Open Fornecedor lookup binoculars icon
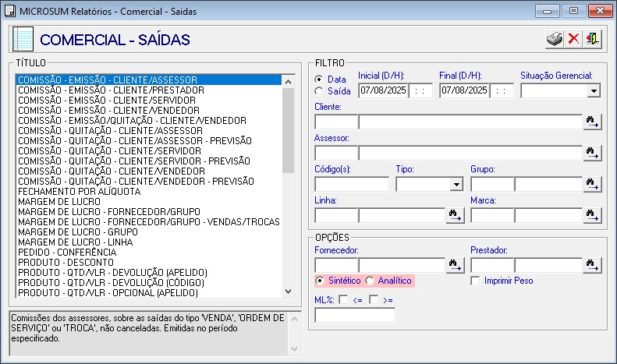The image size is (617, 364). pos(456,265)
